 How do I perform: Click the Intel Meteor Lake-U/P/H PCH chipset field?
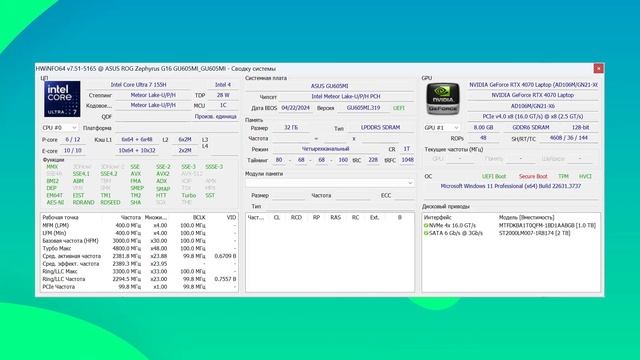[346, 96]
